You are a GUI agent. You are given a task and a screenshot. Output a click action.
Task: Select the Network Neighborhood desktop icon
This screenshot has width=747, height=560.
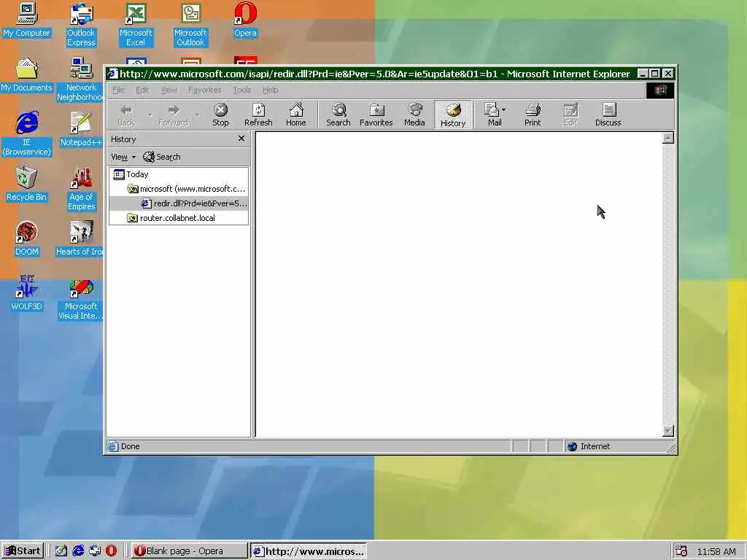pyautogui.click(x=81, y=79)
